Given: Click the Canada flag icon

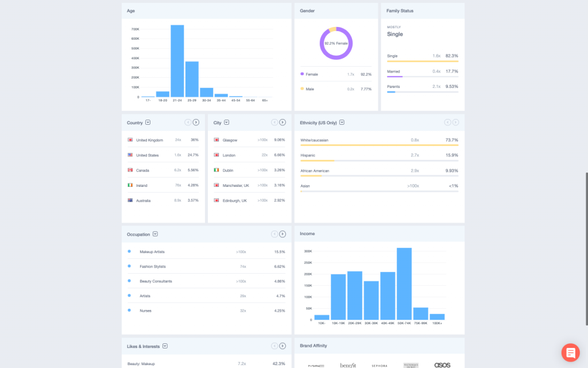Looking at the screenshot, I should point(130,170).
